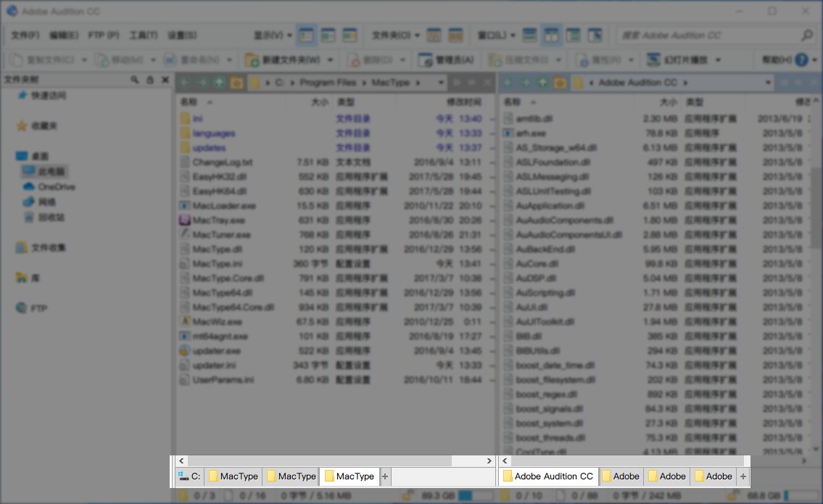
Task: Click MacType in the left breadcrumb path
Action: click(x=391, y=83)
